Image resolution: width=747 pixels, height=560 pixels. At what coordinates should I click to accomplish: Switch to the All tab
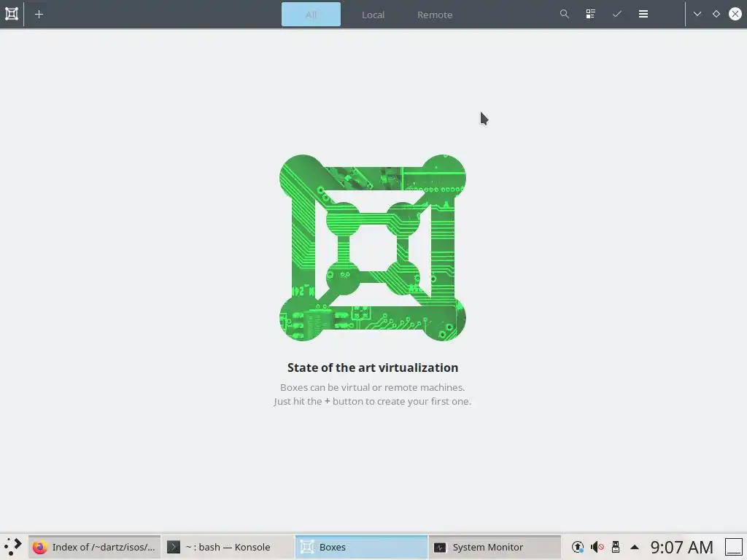pos(311,15)
